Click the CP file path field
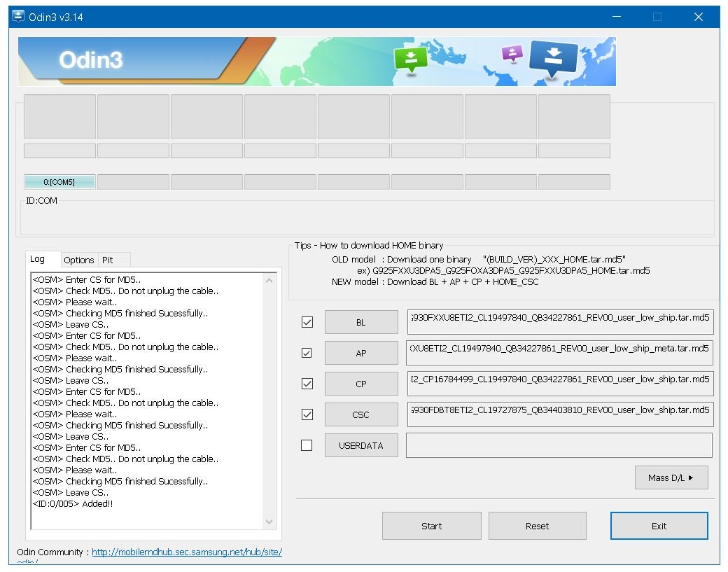 tap(561, 384)
